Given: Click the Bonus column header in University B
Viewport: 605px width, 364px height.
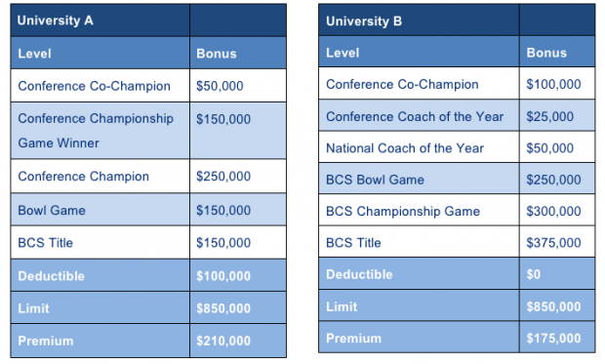Looking at the screenshot, I should tap(546, 53).
